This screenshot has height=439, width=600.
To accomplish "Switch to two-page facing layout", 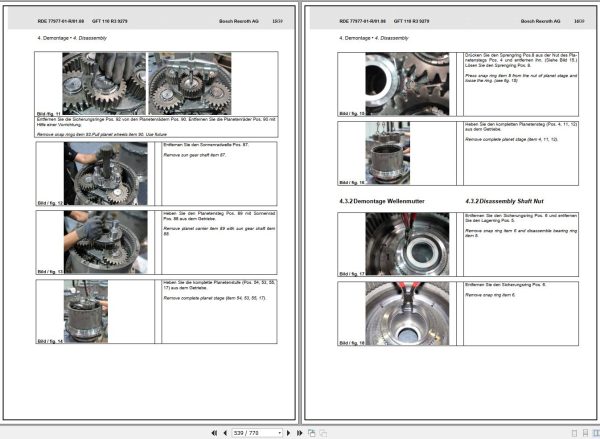I will click(596, 433).
